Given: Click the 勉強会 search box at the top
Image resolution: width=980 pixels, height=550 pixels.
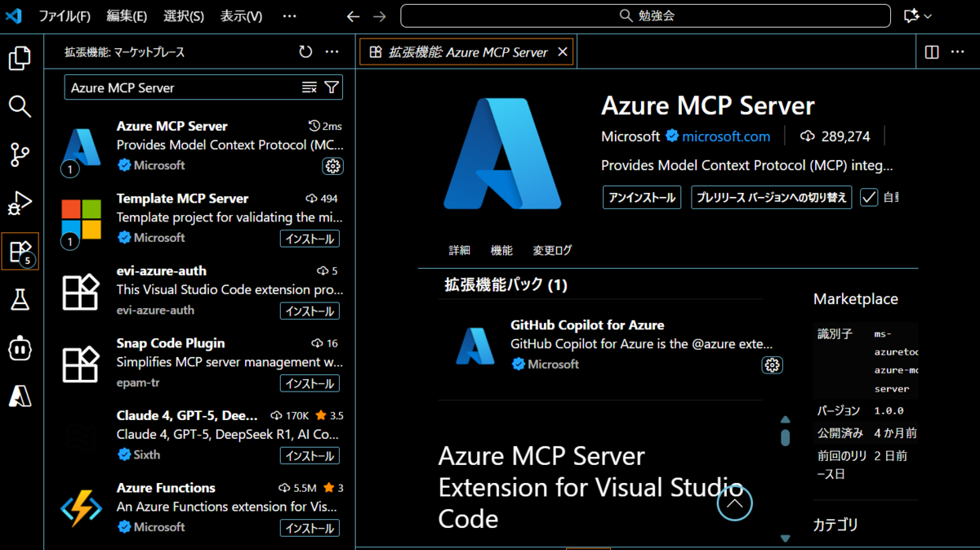Looking at the screenshot, I should 644,16.
